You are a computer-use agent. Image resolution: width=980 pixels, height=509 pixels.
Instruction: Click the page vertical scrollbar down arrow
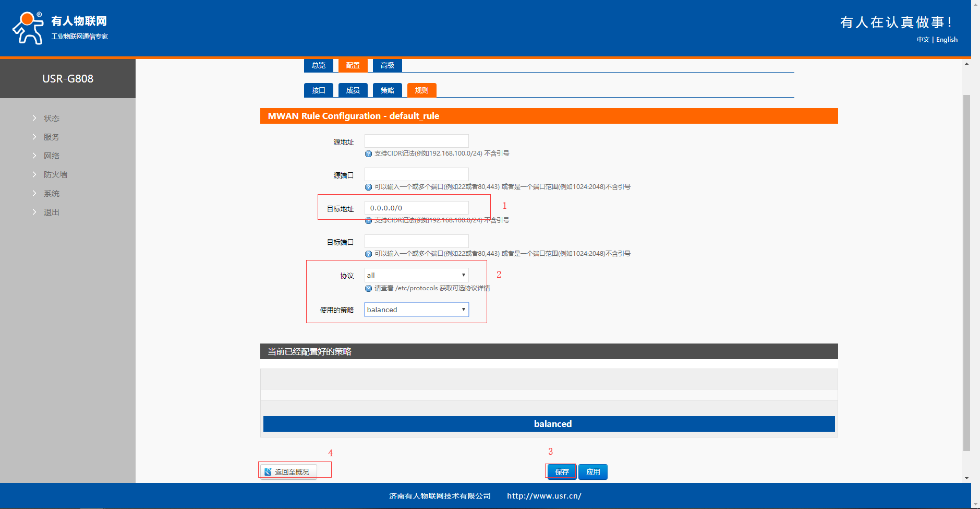tap(966, 478)
